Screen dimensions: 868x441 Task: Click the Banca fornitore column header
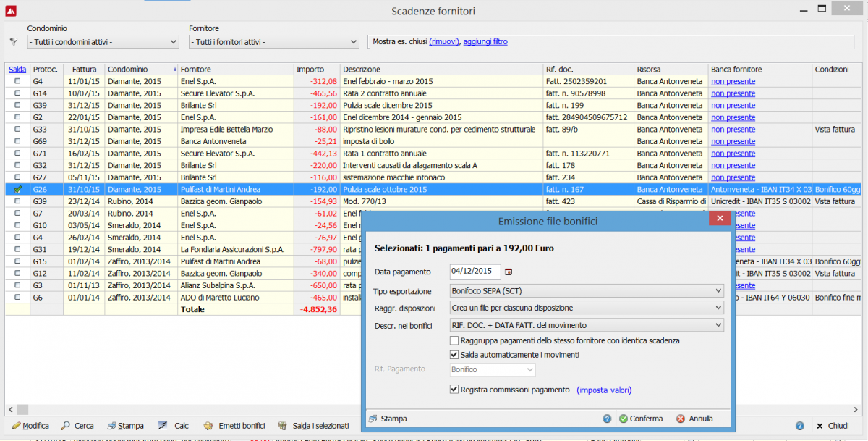click(x=760, y=70)
